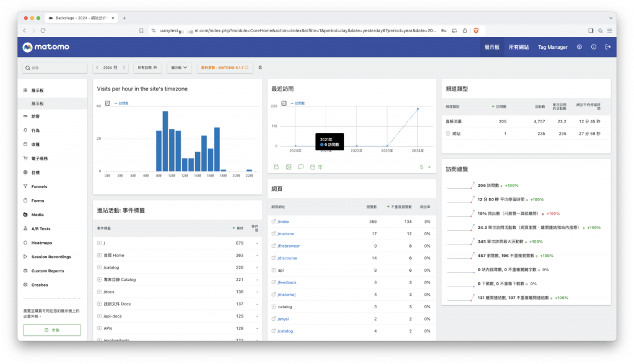Export 最近訪問 chart as image
This screenshot has height=364, width=634.
tap(289, 167)
